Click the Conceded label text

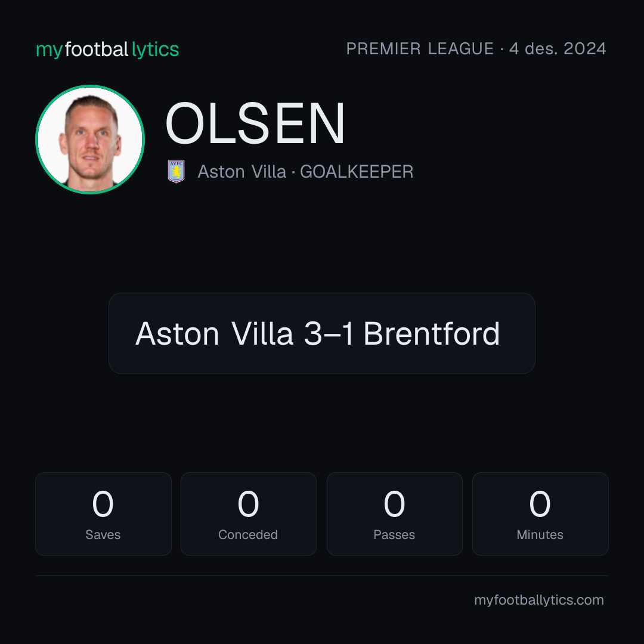pyautogui.click(x=248, y=534)
